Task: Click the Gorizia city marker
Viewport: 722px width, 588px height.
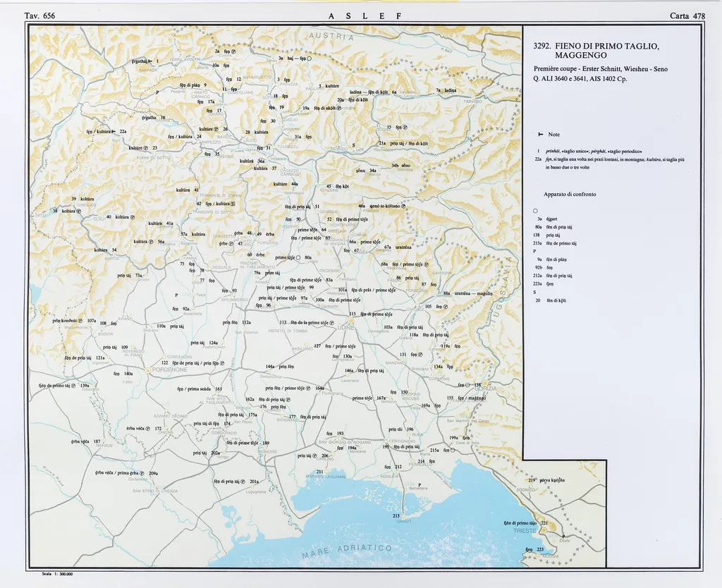Action: pos(484,386)
